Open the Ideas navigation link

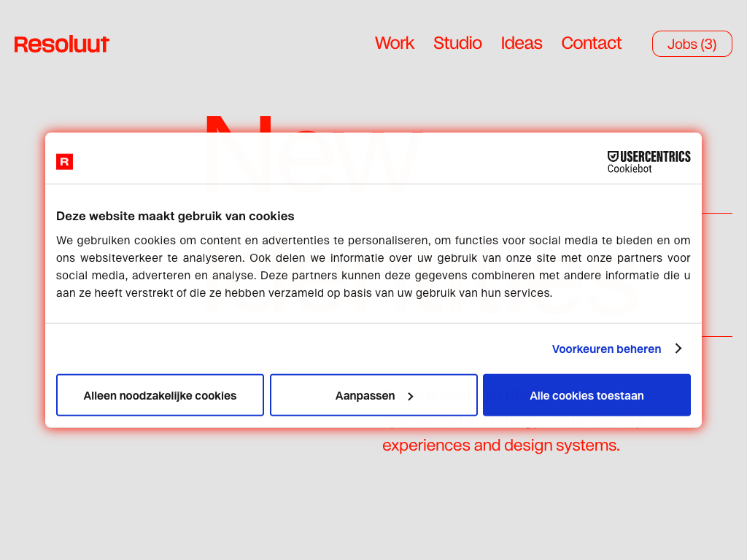[522, 43]
